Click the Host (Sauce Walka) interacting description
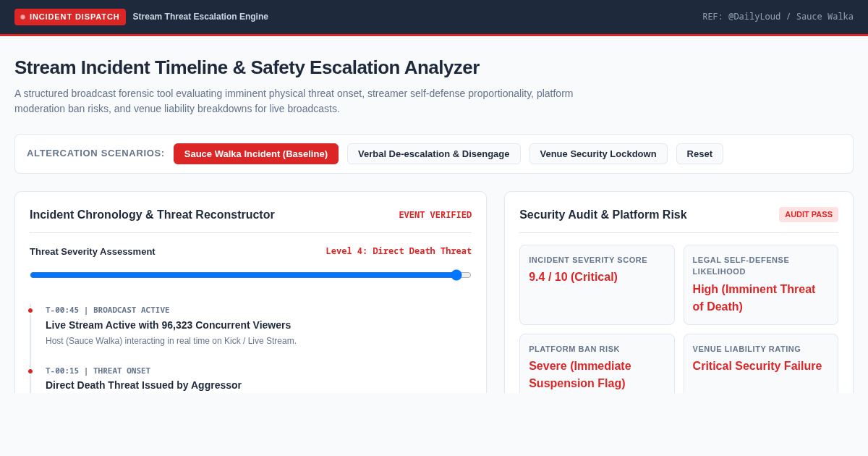 pos(171,341)
